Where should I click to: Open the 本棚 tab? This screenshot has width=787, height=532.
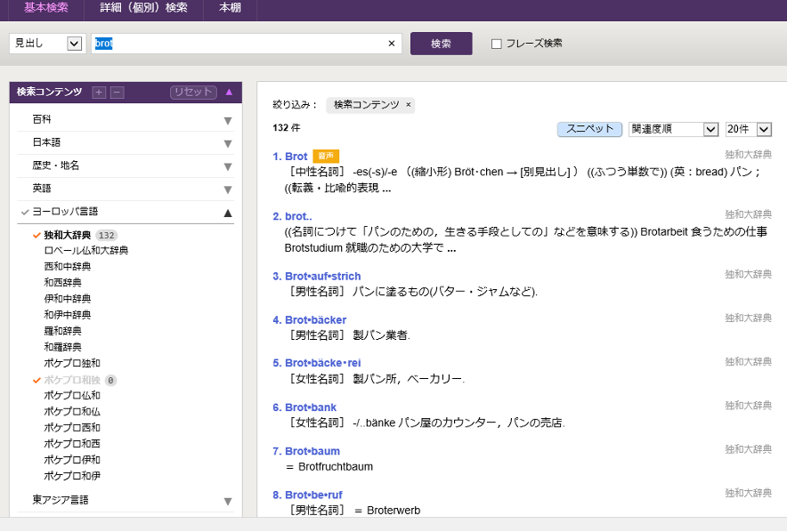(230, 7)
